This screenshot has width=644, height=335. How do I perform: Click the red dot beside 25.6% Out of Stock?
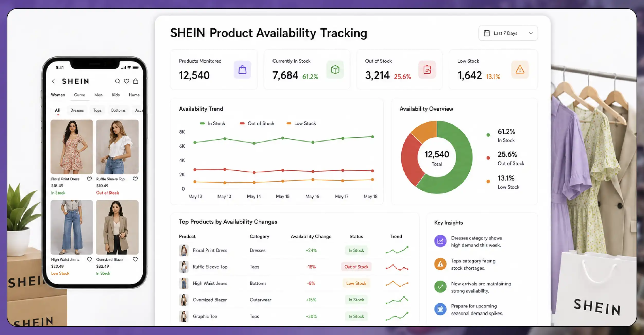(x=488, y=158)
